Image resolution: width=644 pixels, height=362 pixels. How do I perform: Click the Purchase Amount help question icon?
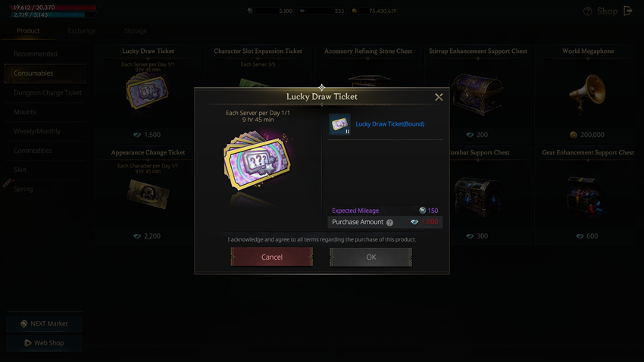(x=389, y=223)
